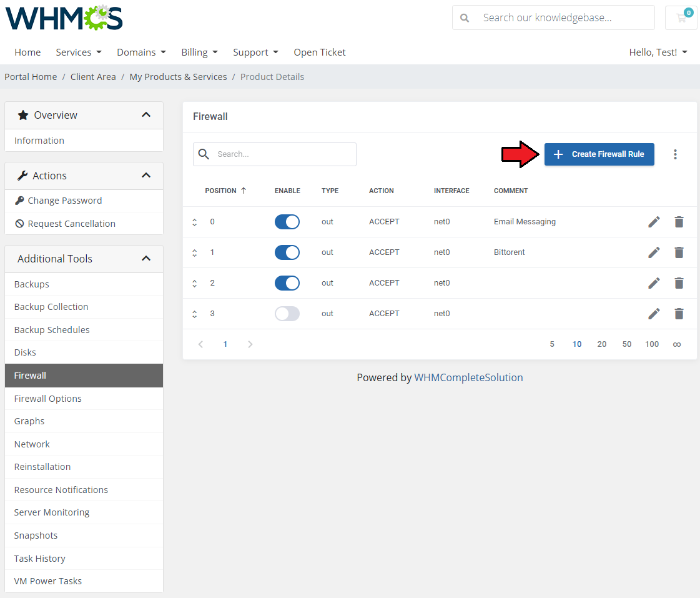Open Network in the sidebar
This screenshot has width=700, height=598.
[84, 444]
